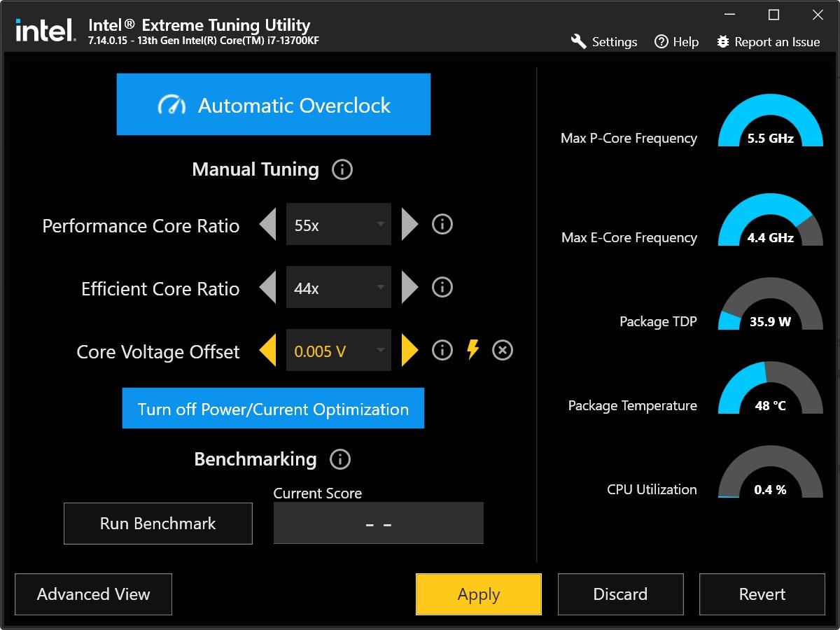Switch to Advanced View
The height and width of the screenshot is (630, 840).
(93, 594)
